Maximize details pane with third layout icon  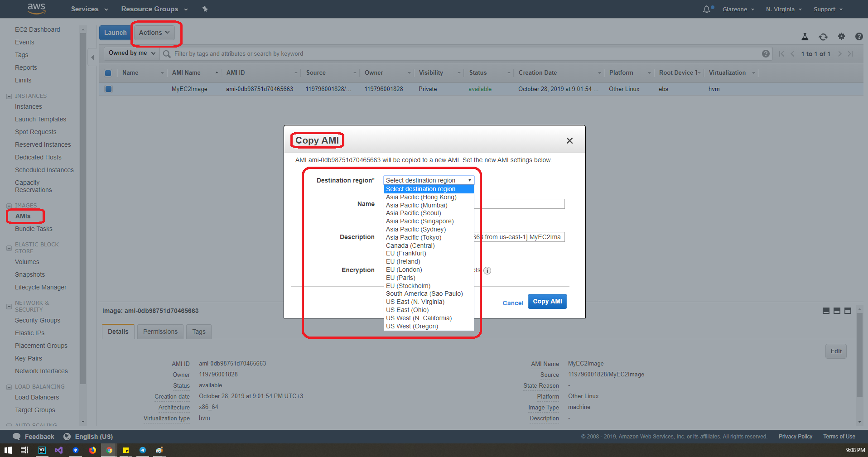(x=848, y=311)
